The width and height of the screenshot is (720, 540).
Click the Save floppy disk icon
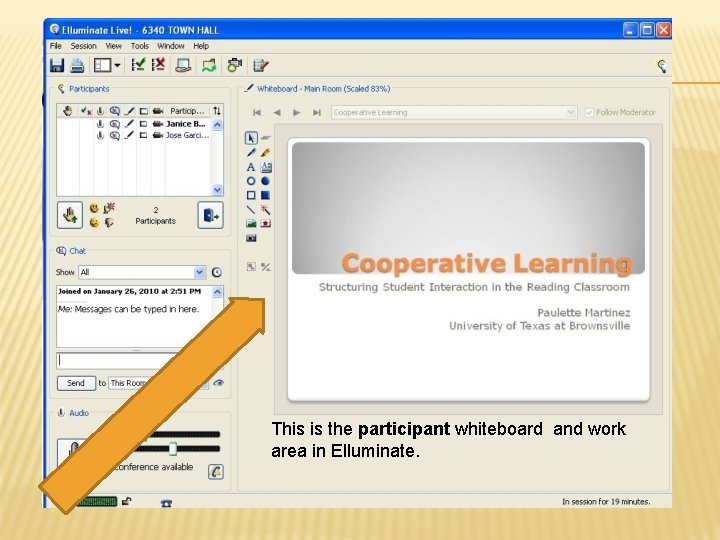[x=57, y=65]
